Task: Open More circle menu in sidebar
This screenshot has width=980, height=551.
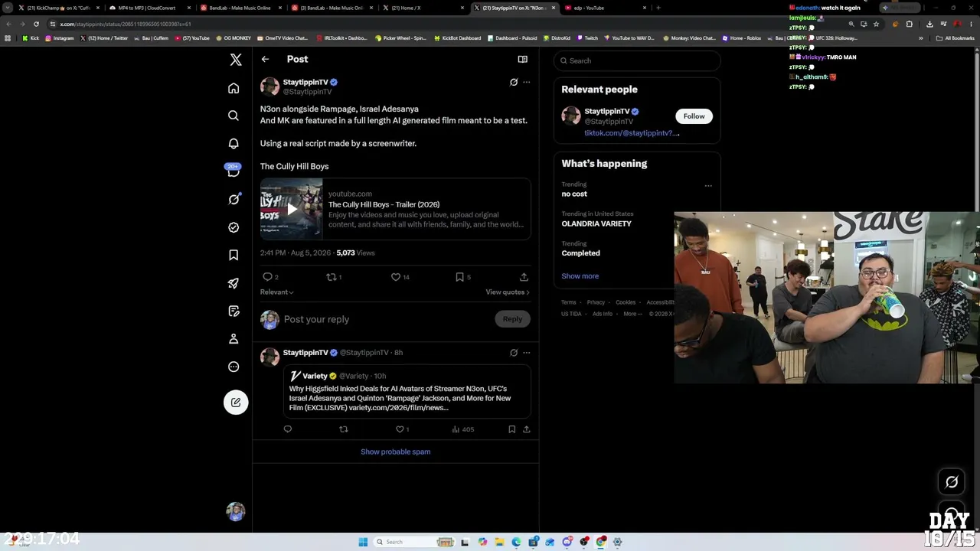Action: pyautogui.click(x=234, y=367)
